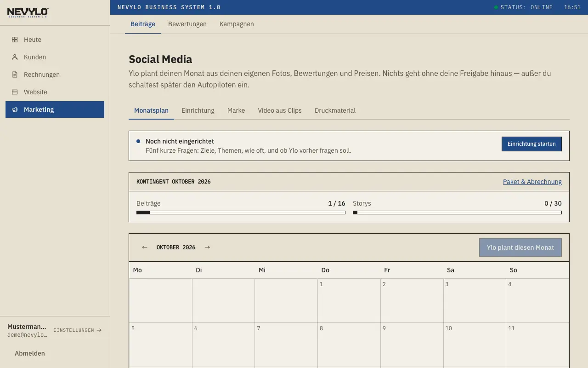
Task: Click the Rechnungen document icon
Action: point(15,75)
